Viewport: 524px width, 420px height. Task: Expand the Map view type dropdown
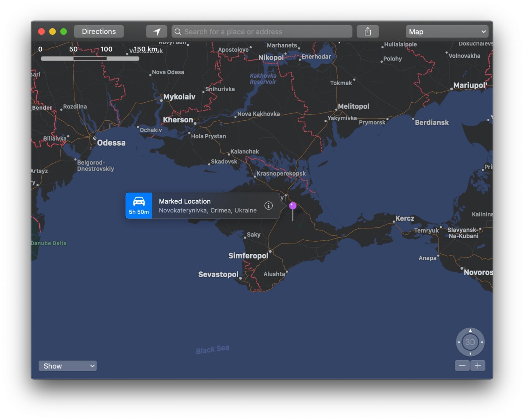pyautogui.click(x=447, y=32)
